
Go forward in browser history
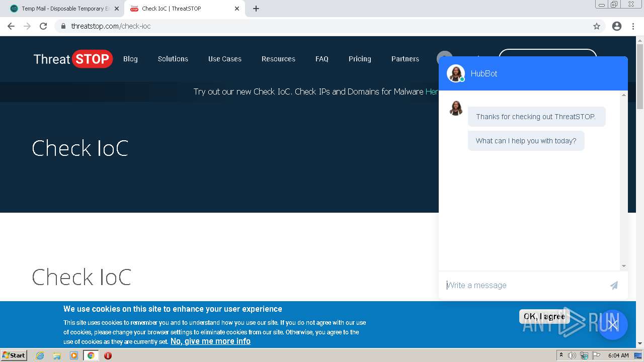(x=27, y=26)
